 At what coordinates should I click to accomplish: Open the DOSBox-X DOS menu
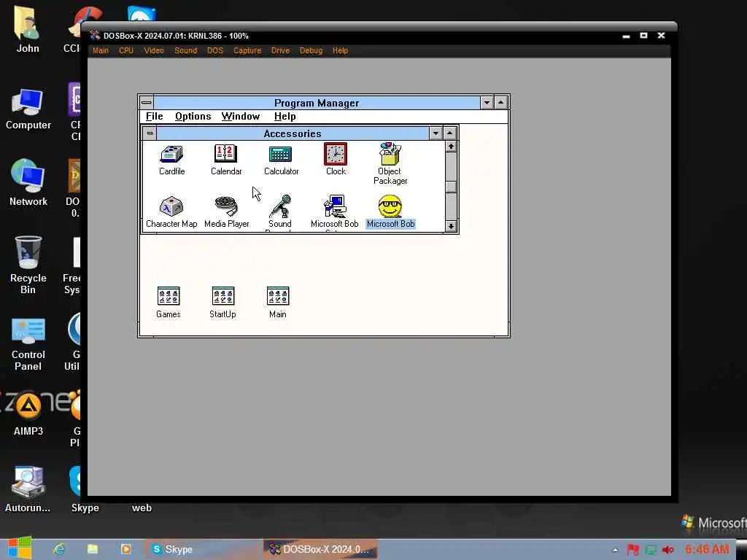[215, 50]
